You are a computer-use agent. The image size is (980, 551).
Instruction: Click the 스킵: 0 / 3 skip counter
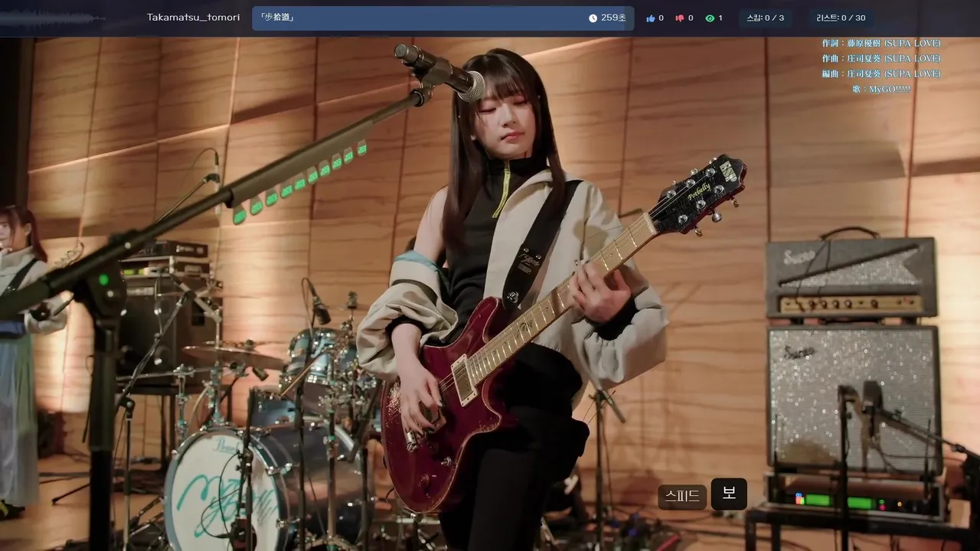tap(765, 18)
